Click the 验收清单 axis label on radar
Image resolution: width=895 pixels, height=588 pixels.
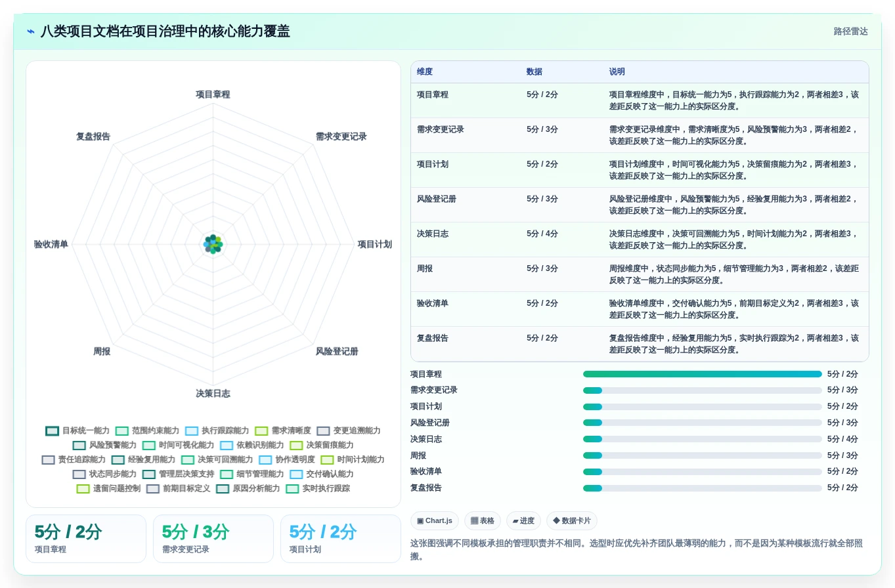pos(51,244)
